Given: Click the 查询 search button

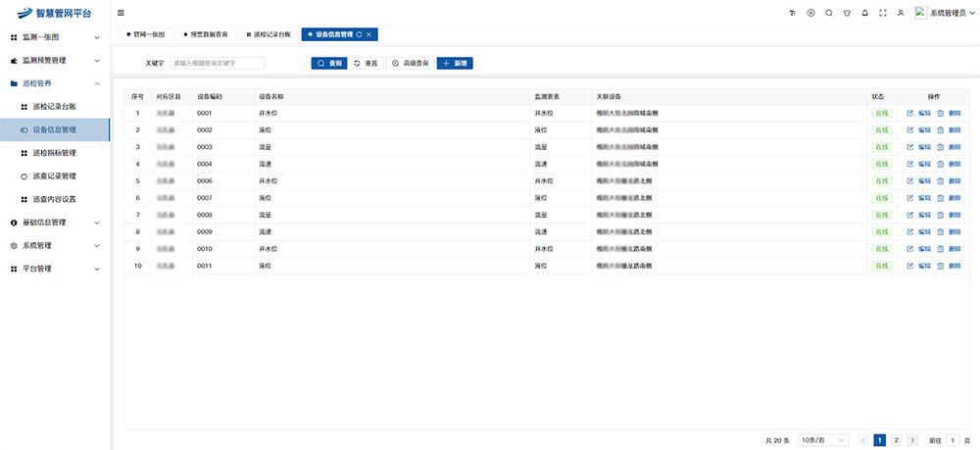Looking at the screenshot, I should pos(329,63).
